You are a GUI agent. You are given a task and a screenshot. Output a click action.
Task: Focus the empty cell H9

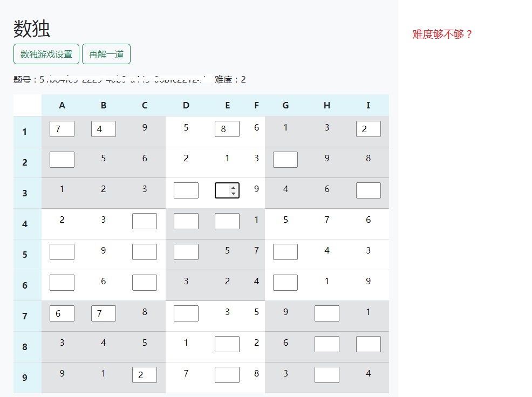pos(327,374)
